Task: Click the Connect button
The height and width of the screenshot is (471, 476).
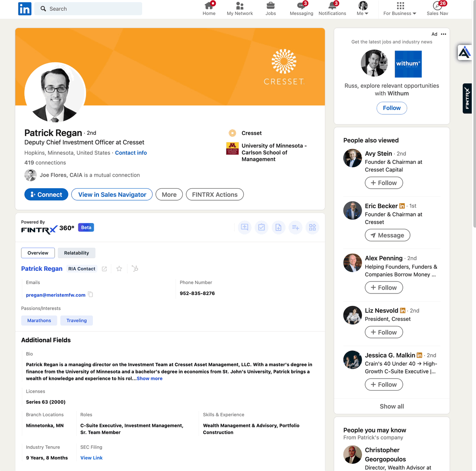Action: 46,195
